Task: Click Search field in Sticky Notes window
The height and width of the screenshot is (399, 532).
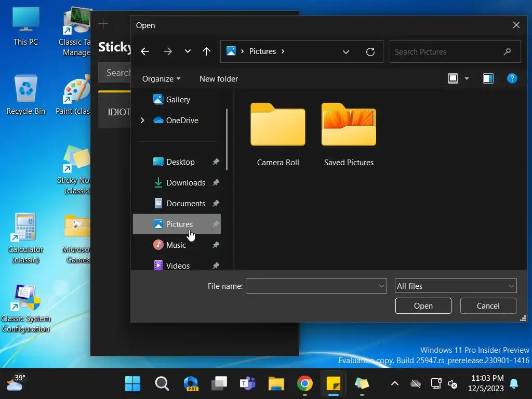Action: click(x=115, y=73)
